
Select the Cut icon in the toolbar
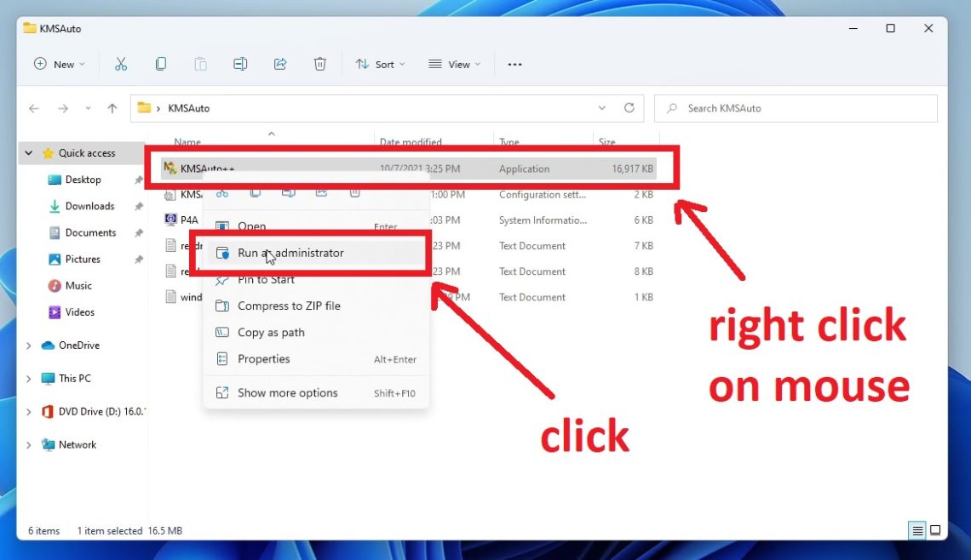point(121,64)
